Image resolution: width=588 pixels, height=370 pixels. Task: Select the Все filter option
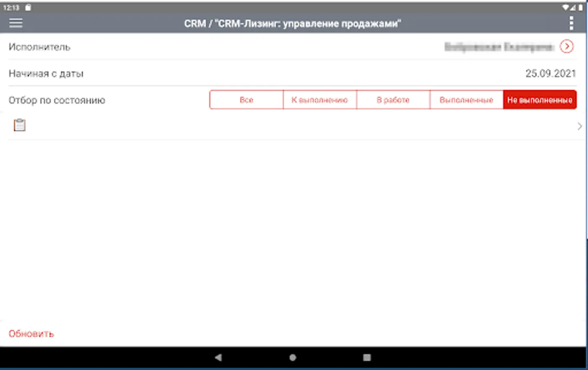246,99
